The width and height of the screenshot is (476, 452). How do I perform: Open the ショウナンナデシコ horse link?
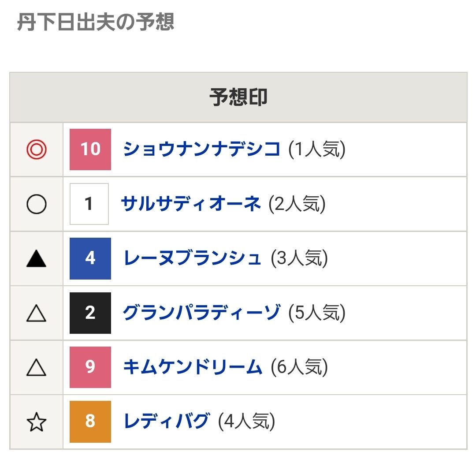[x=202, y=149]
